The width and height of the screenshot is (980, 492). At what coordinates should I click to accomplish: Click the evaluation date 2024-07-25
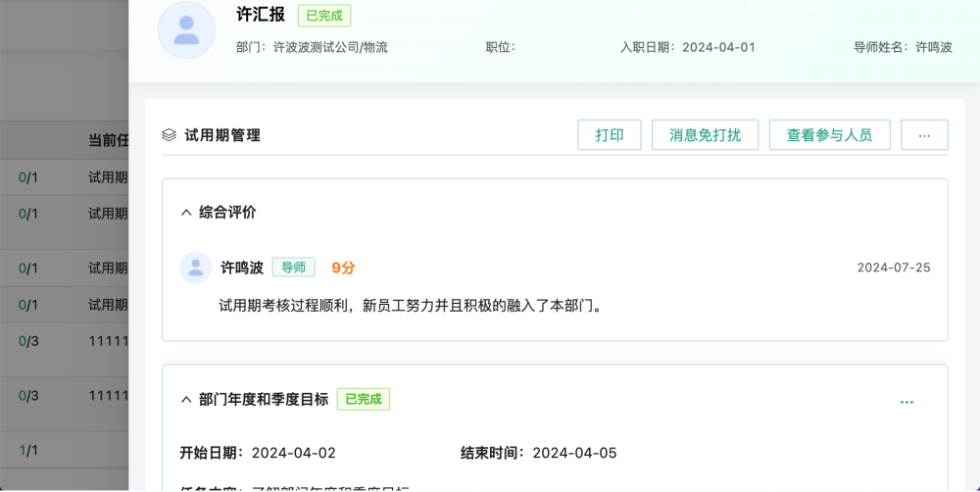893,268
